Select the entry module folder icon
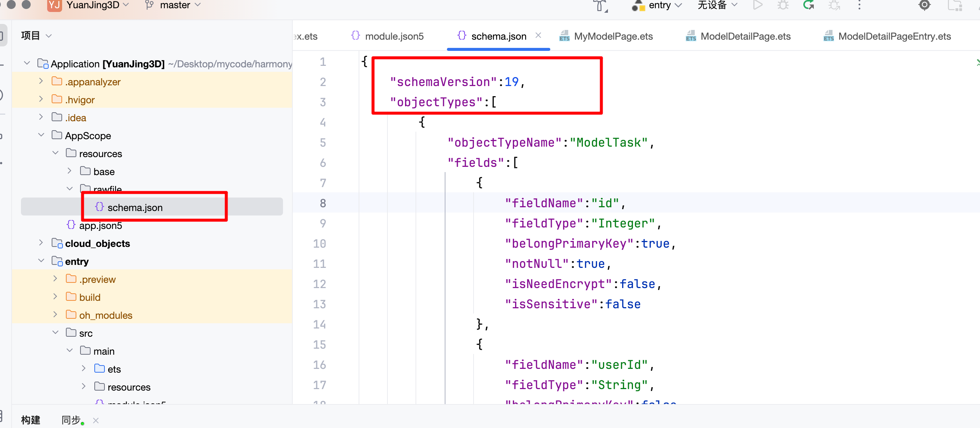This screenshot has height=428, width=980. coord(57,261)
